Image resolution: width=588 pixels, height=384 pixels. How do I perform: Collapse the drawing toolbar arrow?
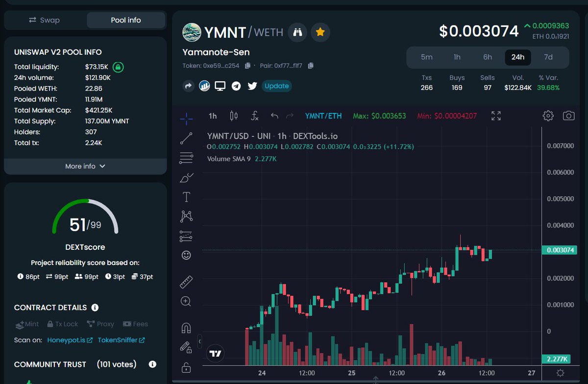pyautogui.click(x=199, y=341)
